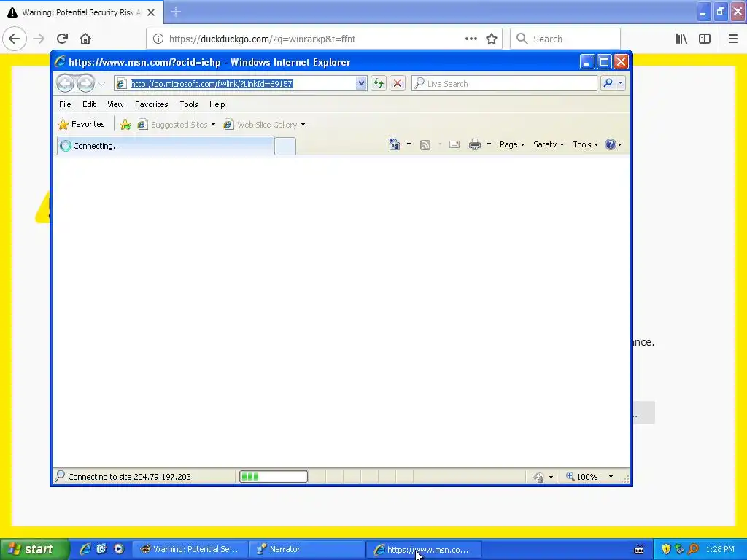This screenshot has width=747, height=560.
Task: Select the Firefox Warning: Potential Security Risk tab
Action: tap(81, 12)
